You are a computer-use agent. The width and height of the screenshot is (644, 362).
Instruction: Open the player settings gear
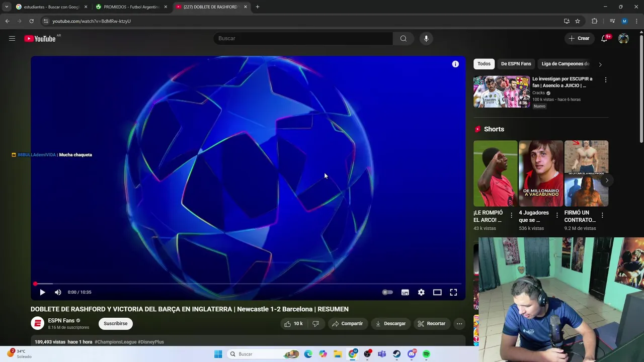click(421, 292)
